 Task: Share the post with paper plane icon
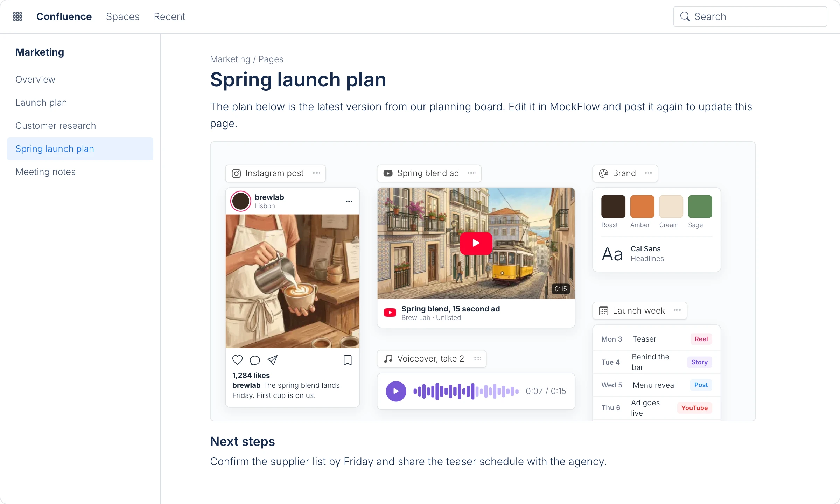click(272, 360)
